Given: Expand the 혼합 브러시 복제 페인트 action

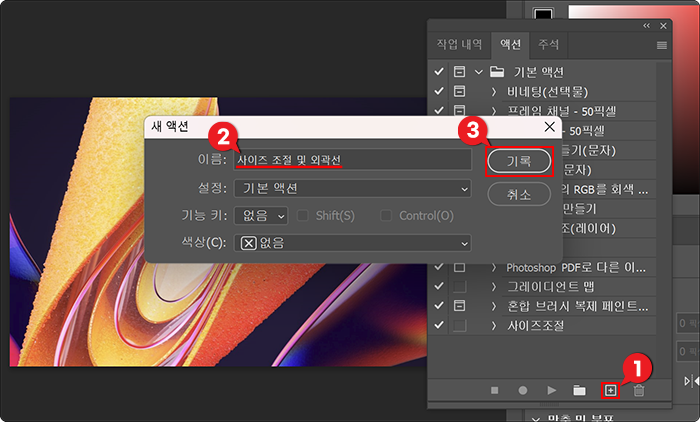Looking at the screenshot, I should [494, 306].
